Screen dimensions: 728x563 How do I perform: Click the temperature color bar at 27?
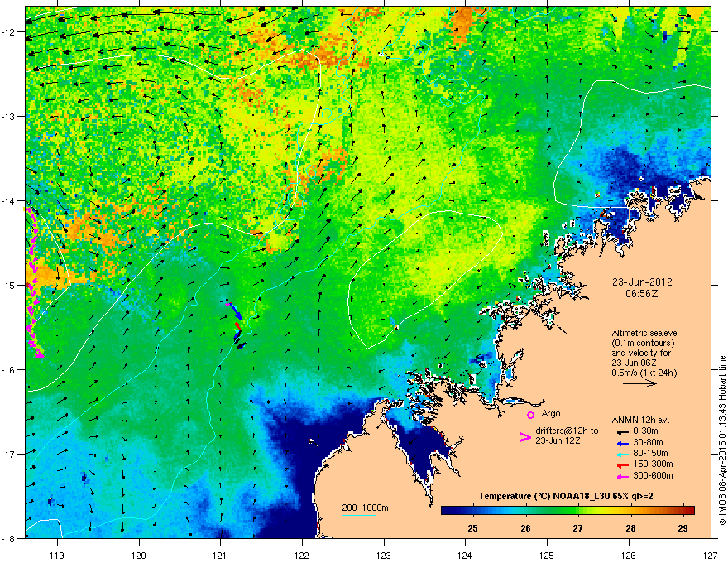(578, 510)
